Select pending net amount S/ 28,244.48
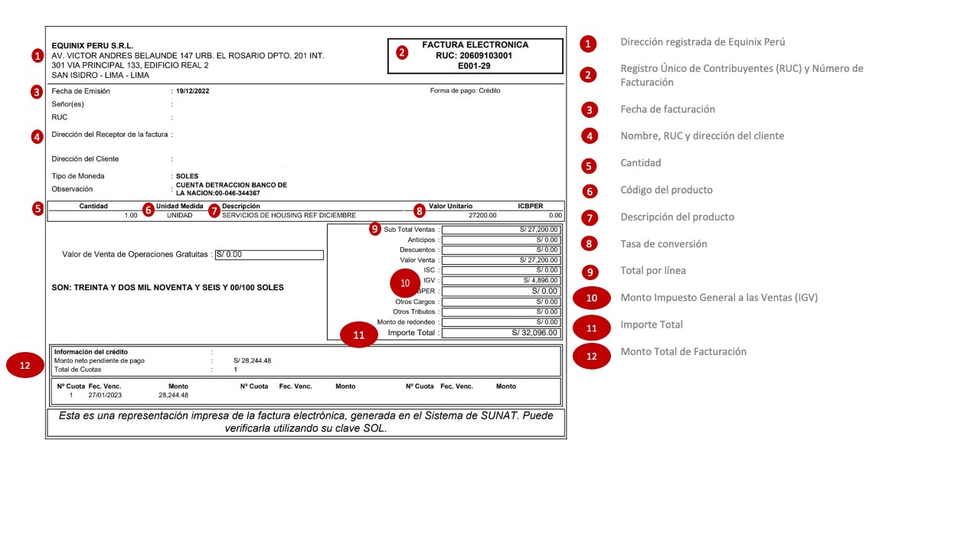The height and width of the screenshot is (551, 980). click(253, 360)
